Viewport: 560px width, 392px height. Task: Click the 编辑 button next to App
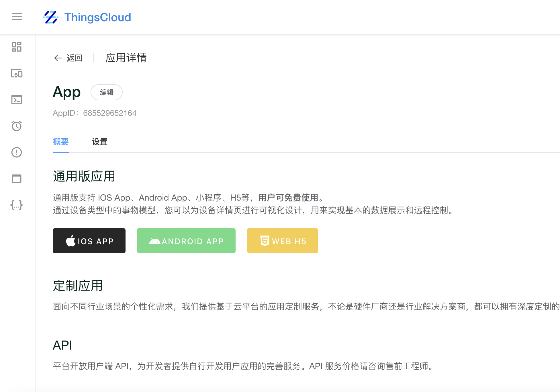click(x=106, y=92)
